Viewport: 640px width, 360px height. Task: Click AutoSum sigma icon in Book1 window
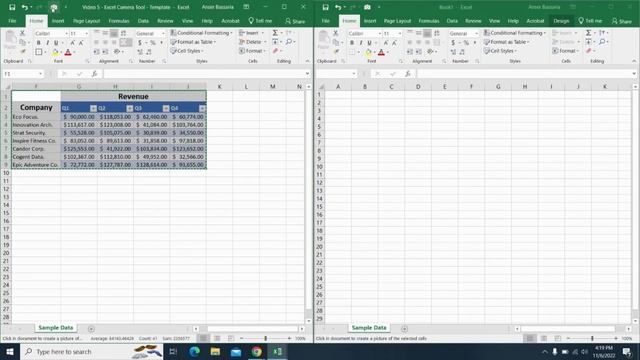(588, 33)
